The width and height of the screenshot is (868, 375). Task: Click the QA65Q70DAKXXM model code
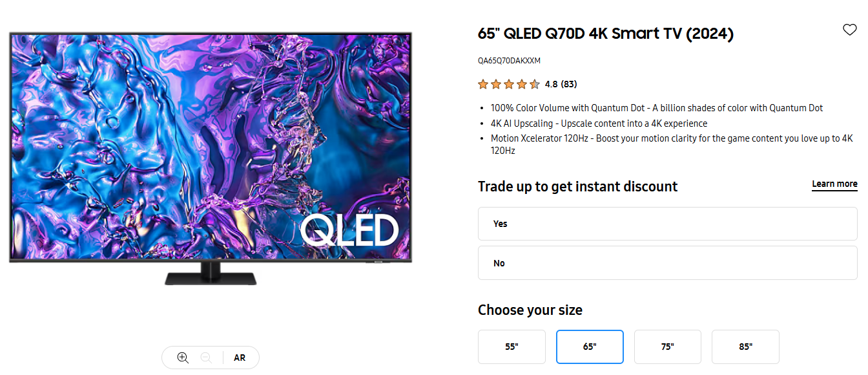(509, 61)
